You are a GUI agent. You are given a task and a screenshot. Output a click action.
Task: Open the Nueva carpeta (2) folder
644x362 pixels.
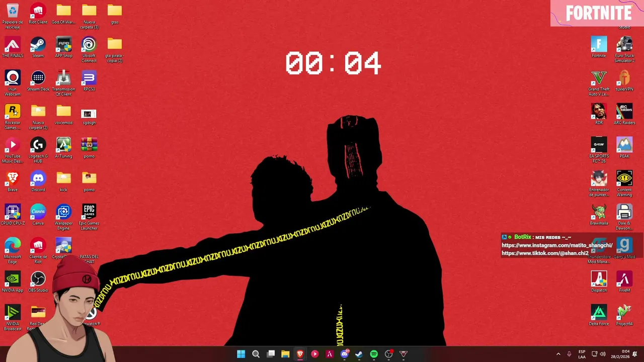pyautogui.click(x=38, y=117)
